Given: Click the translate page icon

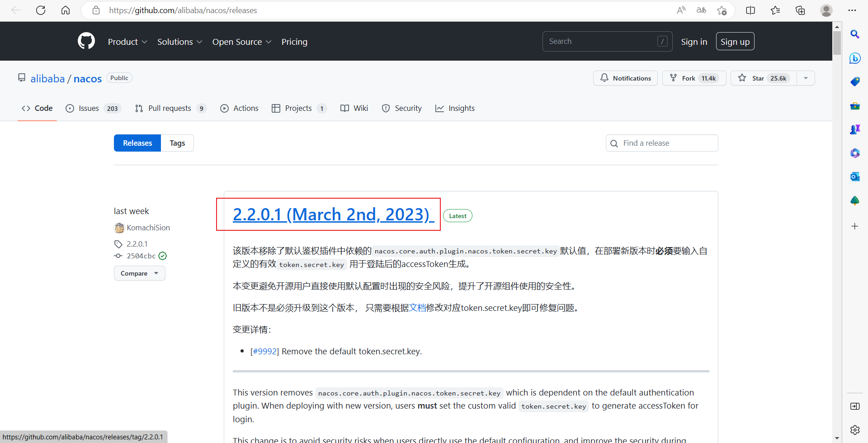Looking at the screenshot, I should (x=701, y=10).
